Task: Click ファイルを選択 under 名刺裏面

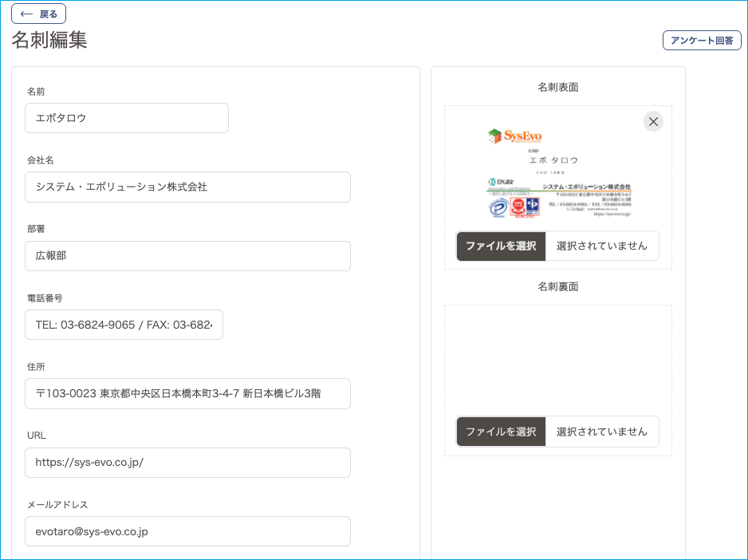Action: 500,431
